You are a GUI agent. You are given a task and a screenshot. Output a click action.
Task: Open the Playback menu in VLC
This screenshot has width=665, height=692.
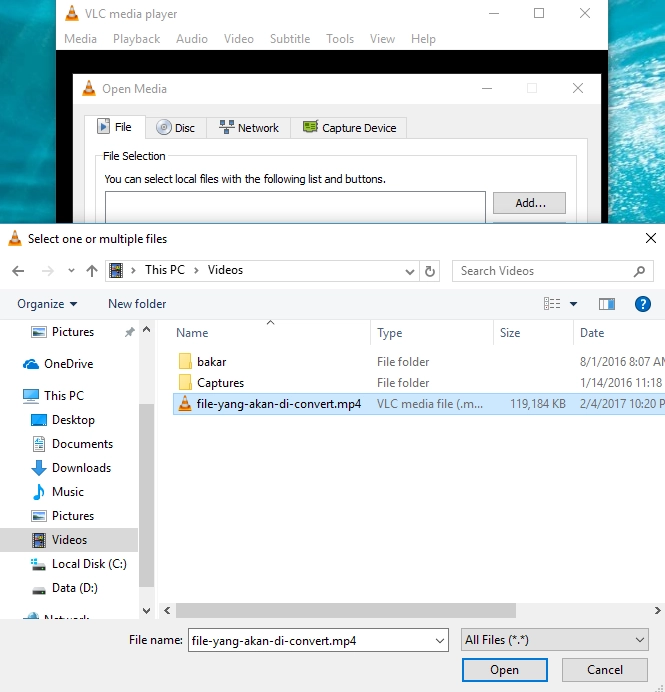[136, 39]
